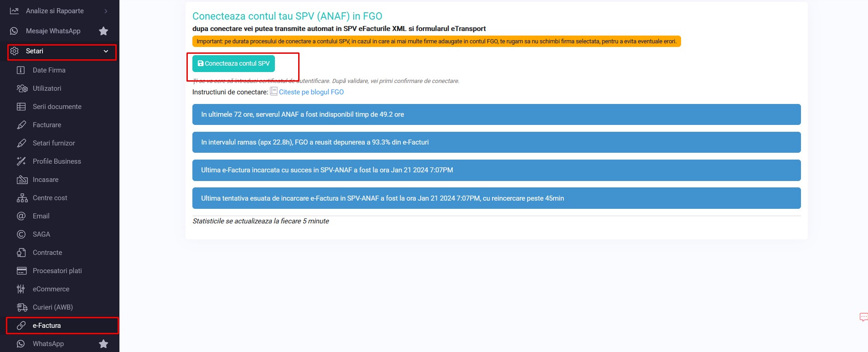This screenshot has width=868, height=352.
Task: Click the eCommerce sliders icon
Action: click(21, 289)
